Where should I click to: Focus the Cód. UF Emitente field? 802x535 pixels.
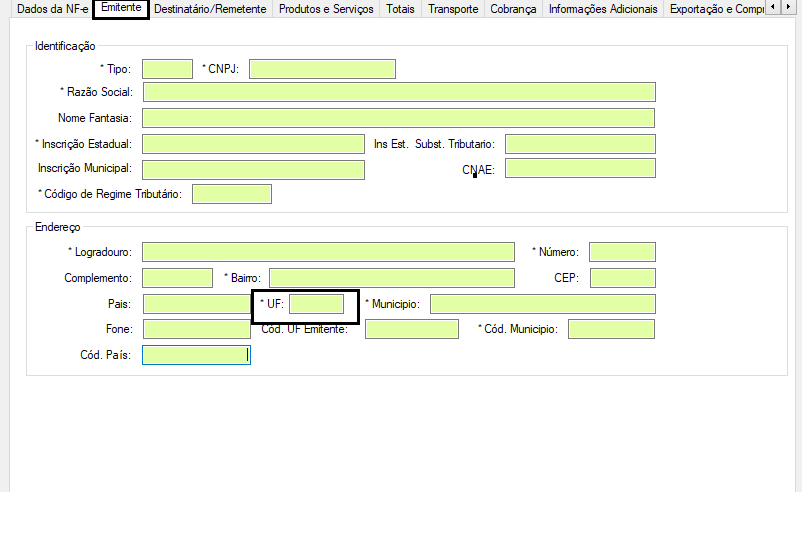click(x=412, y=329)
